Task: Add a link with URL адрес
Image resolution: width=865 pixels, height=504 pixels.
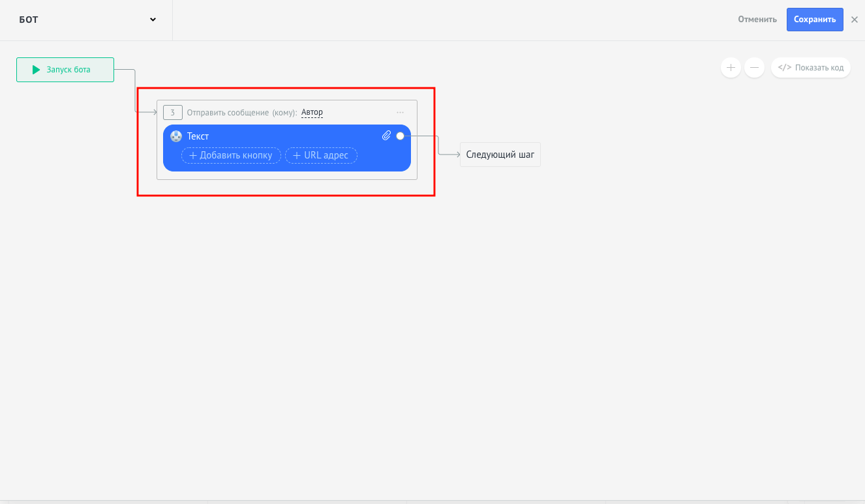Action: point(321,155)
